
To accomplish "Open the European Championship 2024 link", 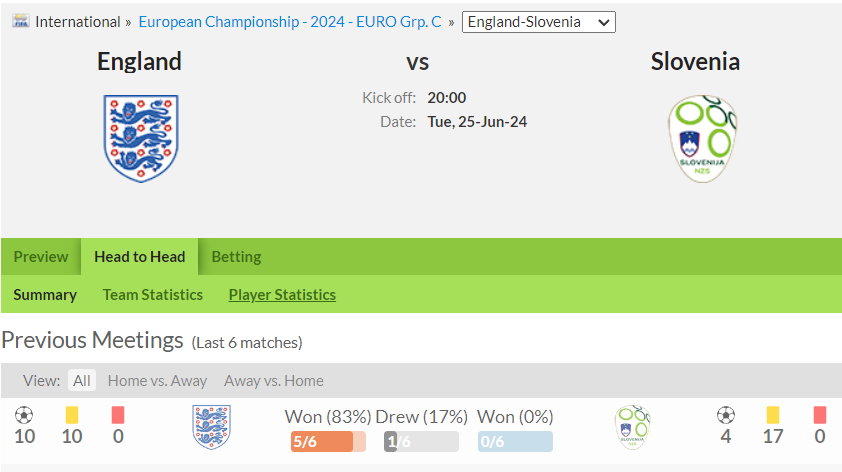I will click(x=290, y=22).
